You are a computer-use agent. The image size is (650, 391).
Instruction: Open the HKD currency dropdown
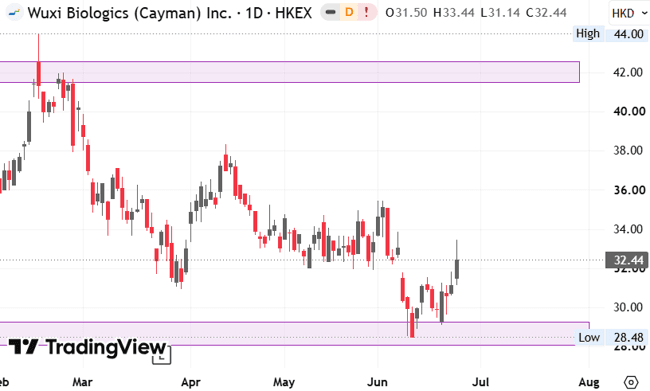pos(629,13)
